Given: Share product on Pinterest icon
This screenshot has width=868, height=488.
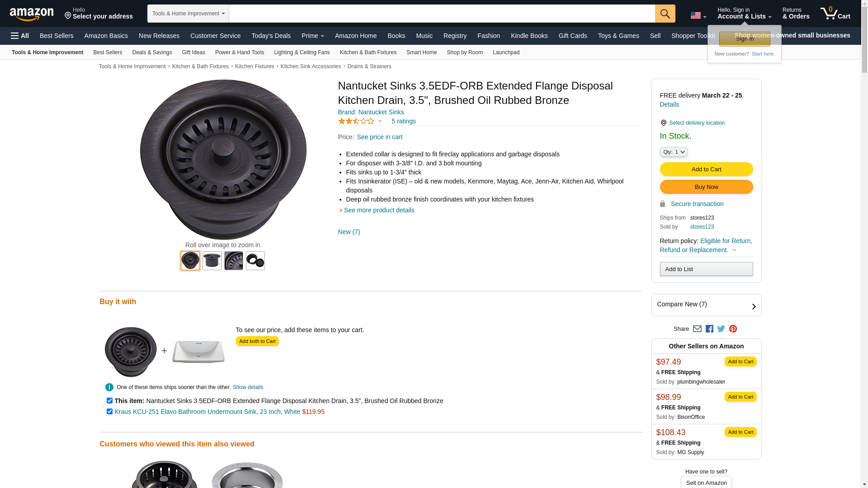Looking at the screenshot, I should coord(733,329).
